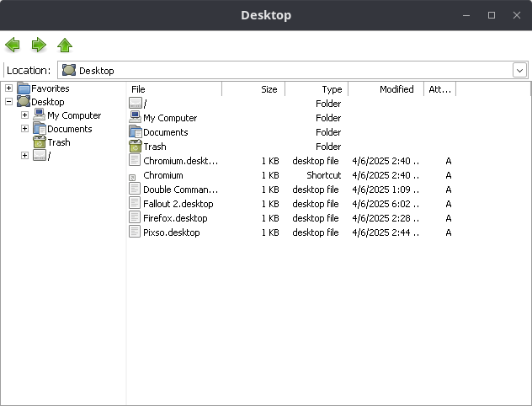Go up one level with green up arrow

65,45
